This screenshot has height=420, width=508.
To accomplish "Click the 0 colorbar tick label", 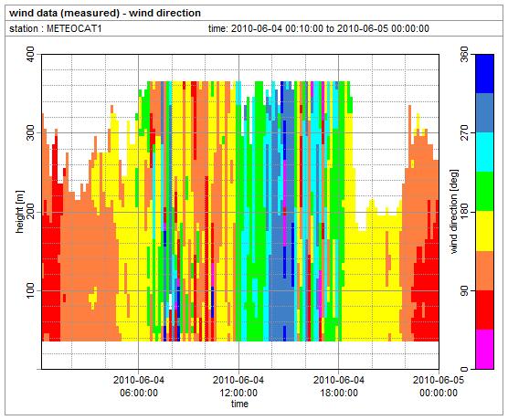I will 464,369.
